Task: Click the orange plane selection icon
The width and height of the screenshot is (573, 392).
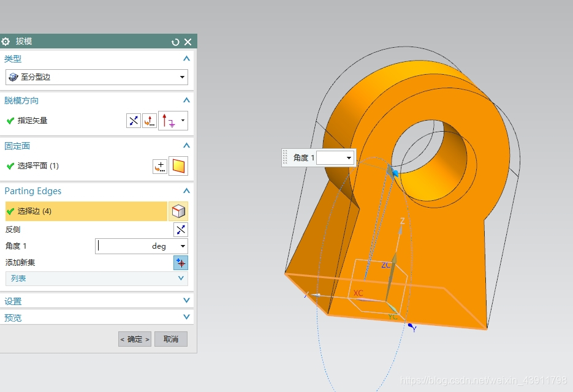Action: 178,166
